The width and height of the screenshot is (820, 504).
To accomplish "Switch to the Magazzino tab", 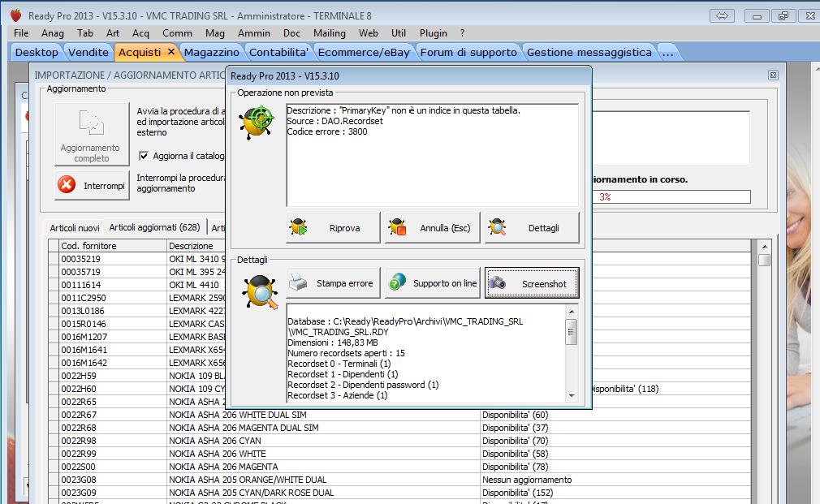I will [211, 52].
